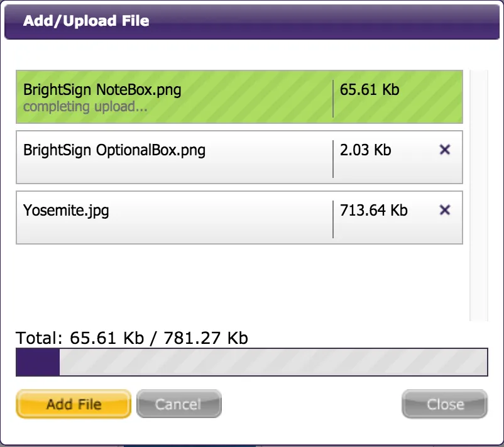Select the BrightSign OptionalBox.png file name
Viewport: 504px width, 447px height.
(114, 150)
